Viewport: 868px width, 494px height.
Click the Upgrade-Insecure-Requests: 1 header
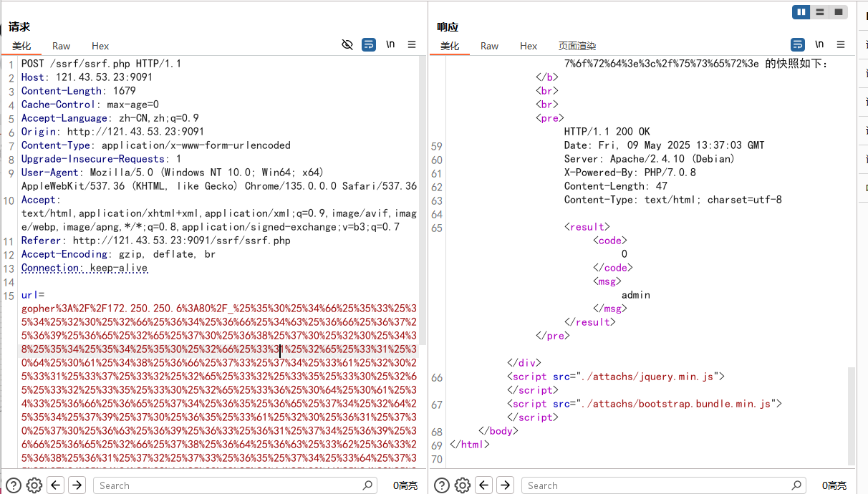coord(101,159)
